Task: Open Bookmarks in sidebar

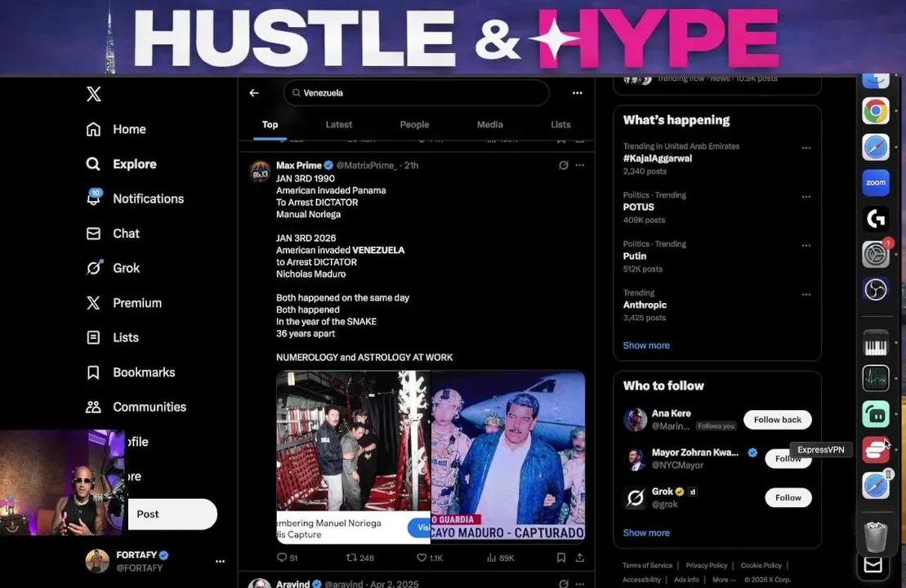Action: (131, 372)
